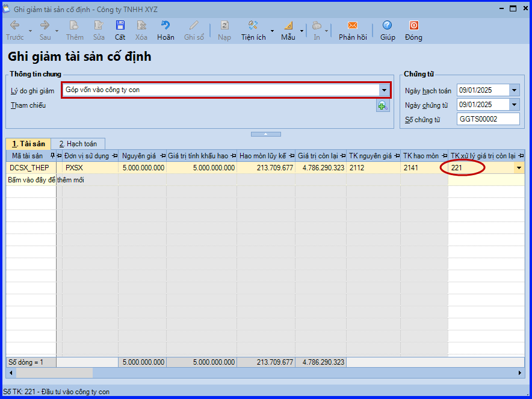Open the Ngày chứng từ date dropdown
This screenshot has width=532, height=399.
[x=514, y=105]
